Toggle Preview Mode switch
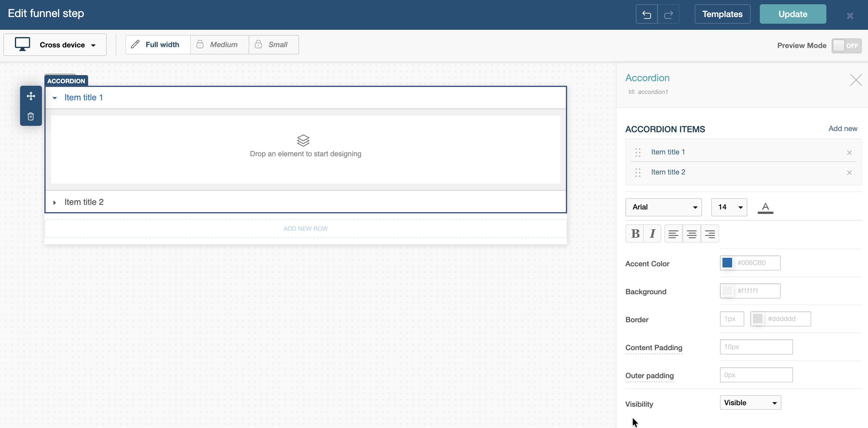 click(846, 46)
